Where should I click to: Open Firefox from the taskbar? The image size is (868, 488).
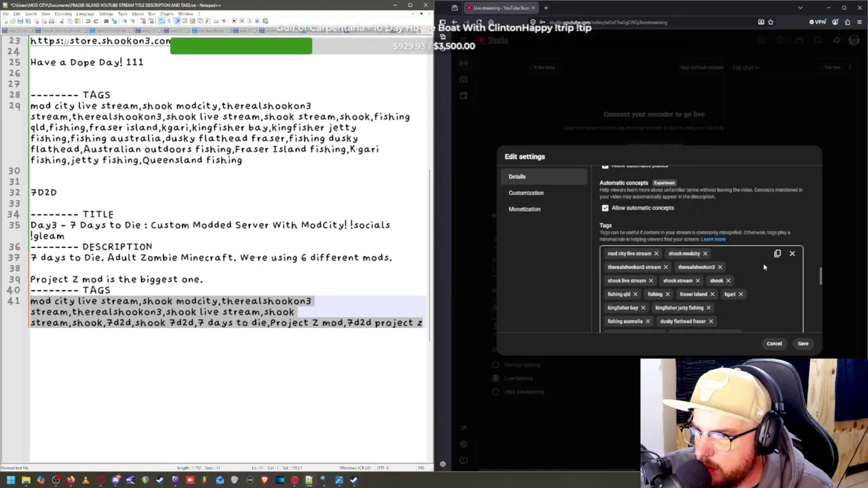pyautogui.click(x=71, y=480)
